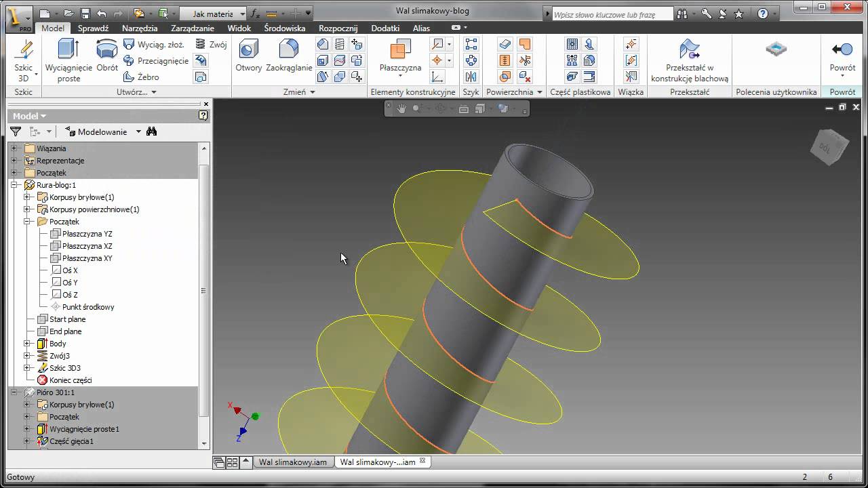Open Przekształć w konstrukcję blachową tool
The height and width of the screenshot is (488, 868).
coord(690,60)
